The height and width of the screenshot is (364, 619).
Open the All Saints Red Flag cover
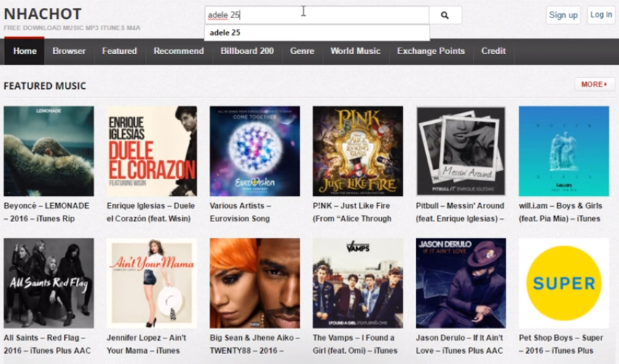click(49, 283)
